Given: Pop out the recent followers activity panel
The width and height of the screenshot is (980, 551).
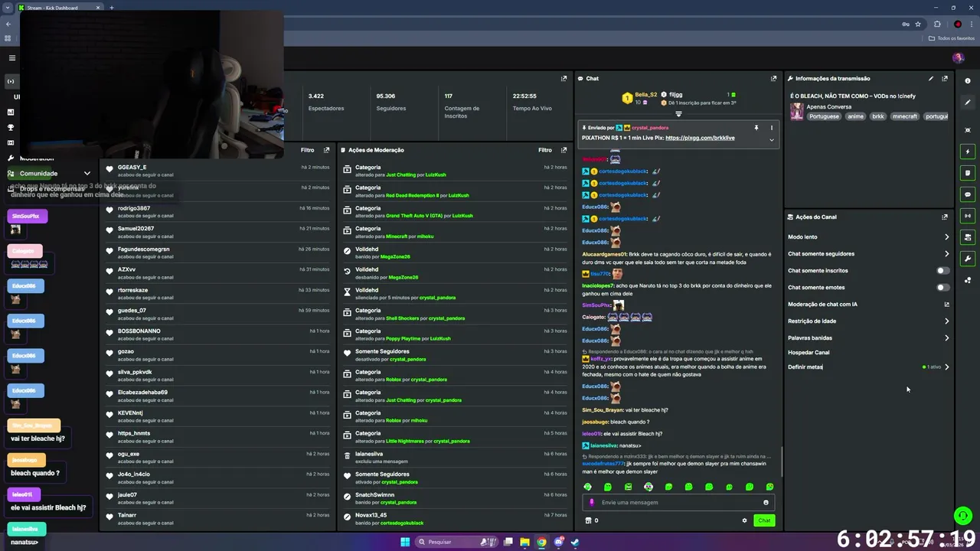Looking at the screenshot, I should [x=326, y=150].
